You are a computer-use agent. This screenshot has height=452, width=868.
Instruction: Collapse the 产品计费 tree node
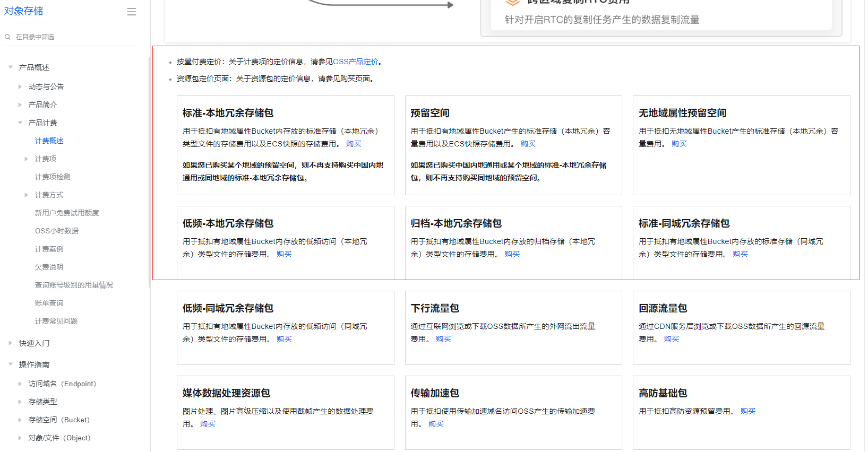tap(20, 123)
